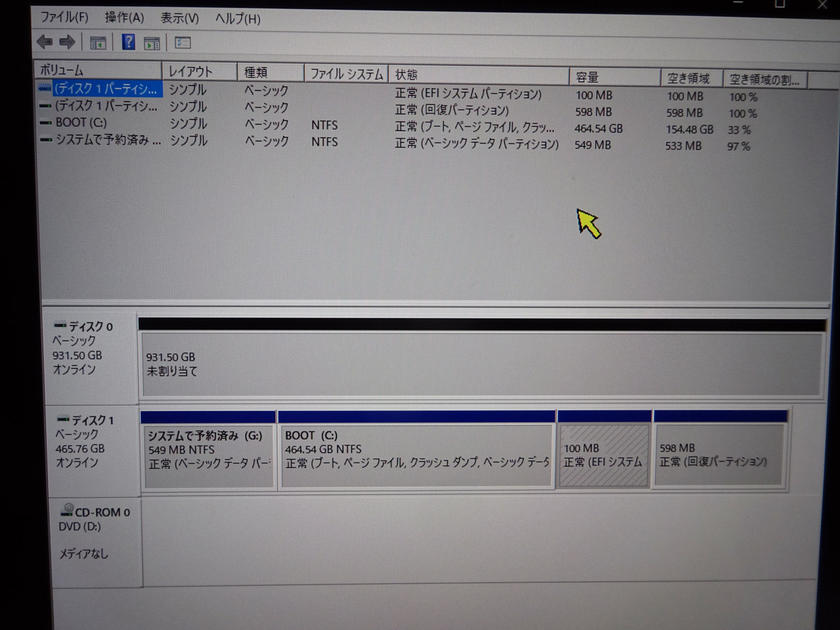Click the 533 MB free space cell
This screenshot has height=630, width=840.
click(684, 146)
